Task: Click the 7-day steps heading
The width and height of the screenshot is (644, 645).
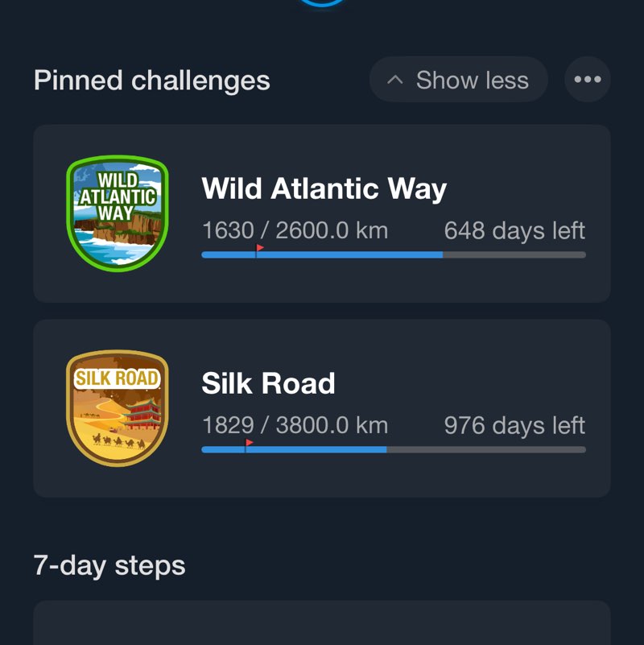Action: [109, 565]
